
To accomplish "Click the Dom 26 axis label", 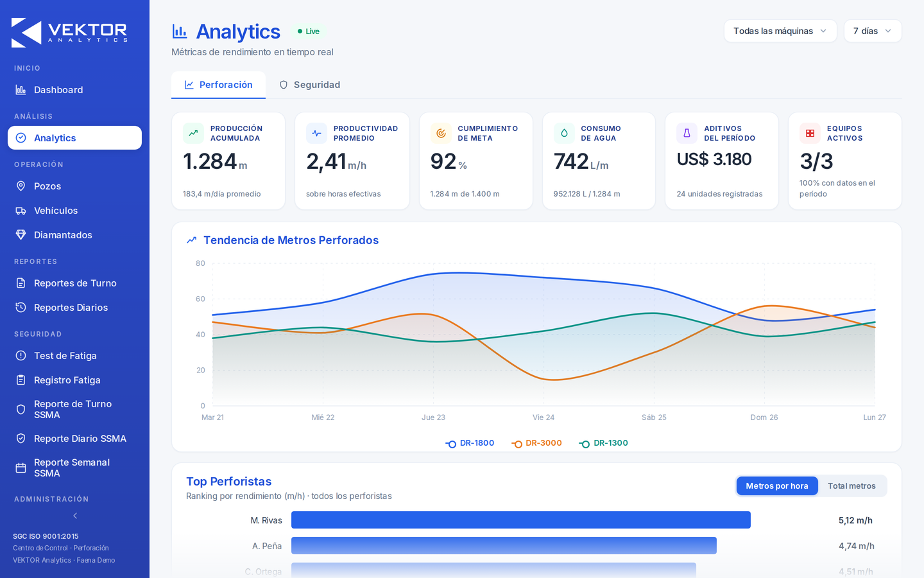I will click(x=764, y=417).
